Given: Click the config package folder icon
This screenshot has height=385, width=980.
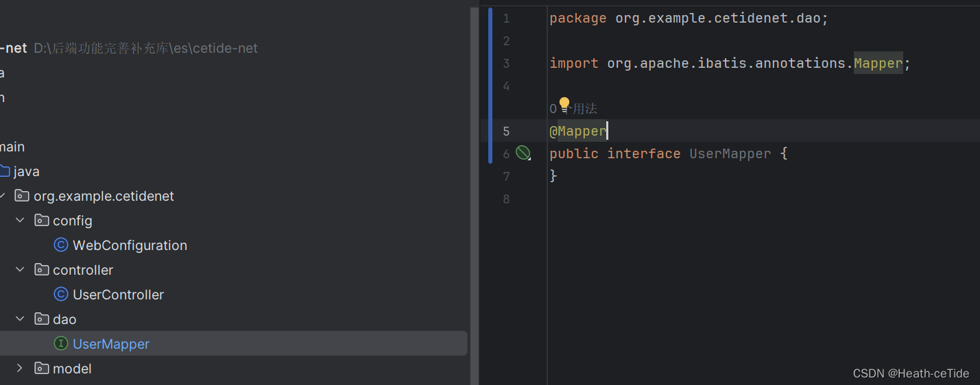Looking at the screenshot, I should click(42, 221).
